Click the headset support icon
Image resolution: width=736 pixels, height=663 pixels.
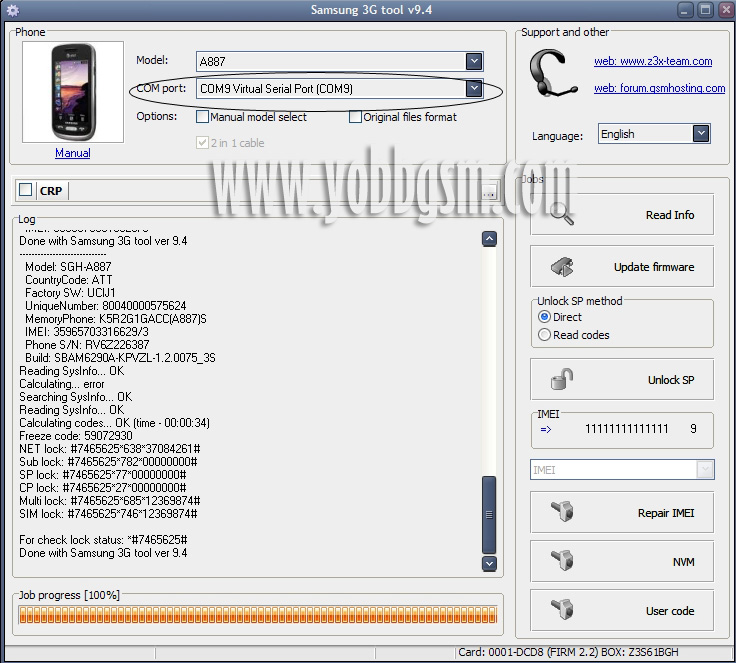click(x=552, y=73)
